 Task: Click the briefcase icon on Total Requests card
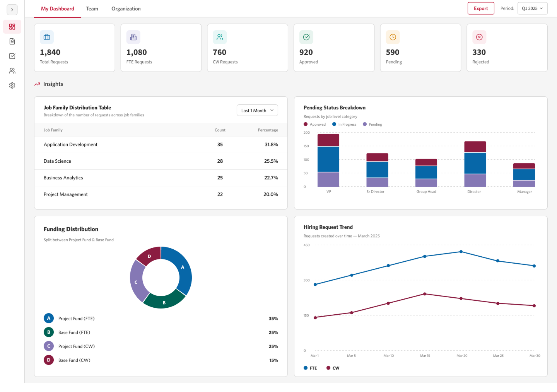47,37
